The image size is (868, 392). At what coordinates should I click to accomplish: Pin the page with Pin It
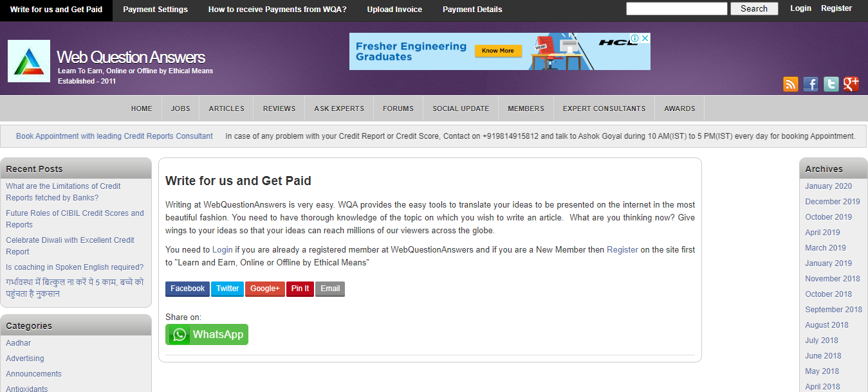tap(300, 289)
